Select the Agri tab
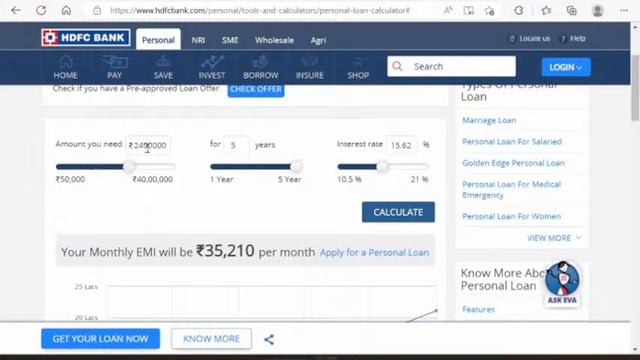The image size is (640, 360). [318, 40]
